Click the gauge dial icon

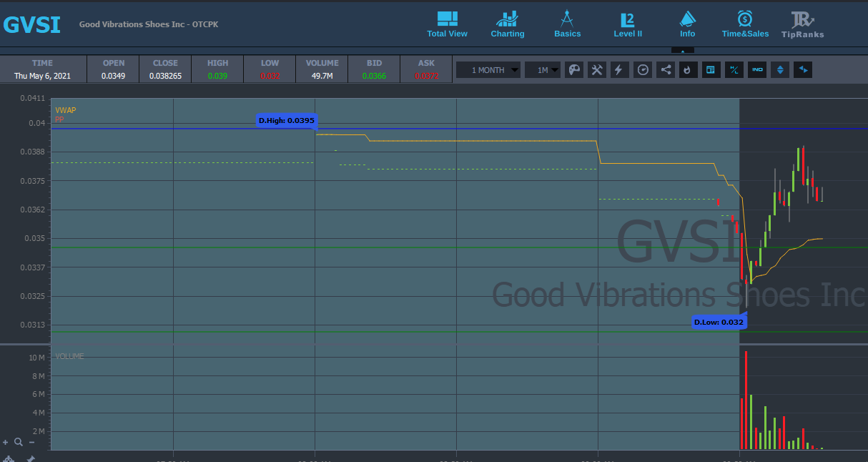tap(643, 70)
